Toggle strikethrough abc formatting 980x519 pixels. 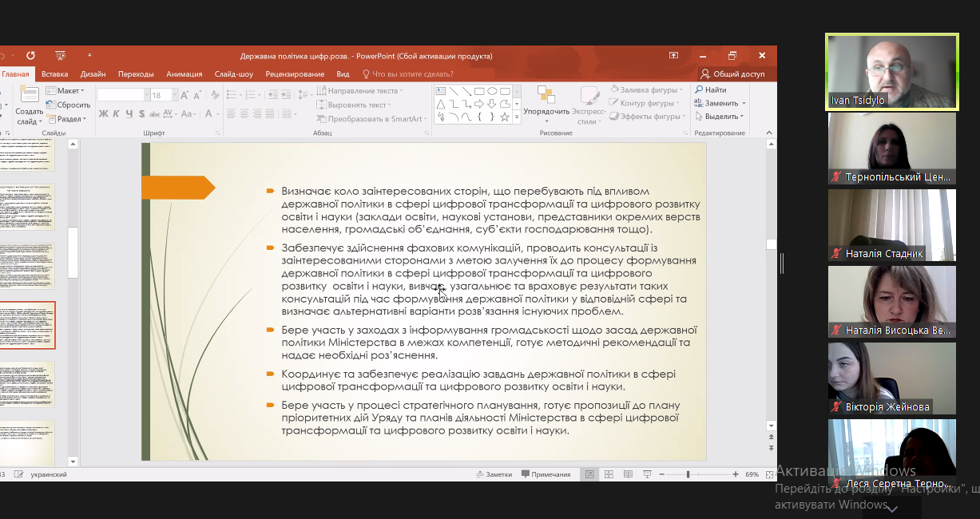(x=155, y=114)
